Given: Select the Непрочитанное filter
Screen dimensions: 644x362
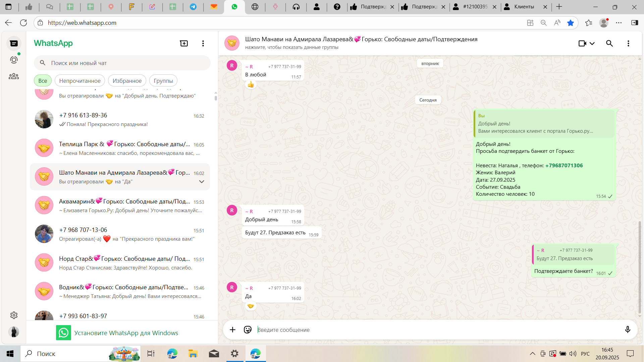Looking at the screenshot, I should (x=80, y=80).
